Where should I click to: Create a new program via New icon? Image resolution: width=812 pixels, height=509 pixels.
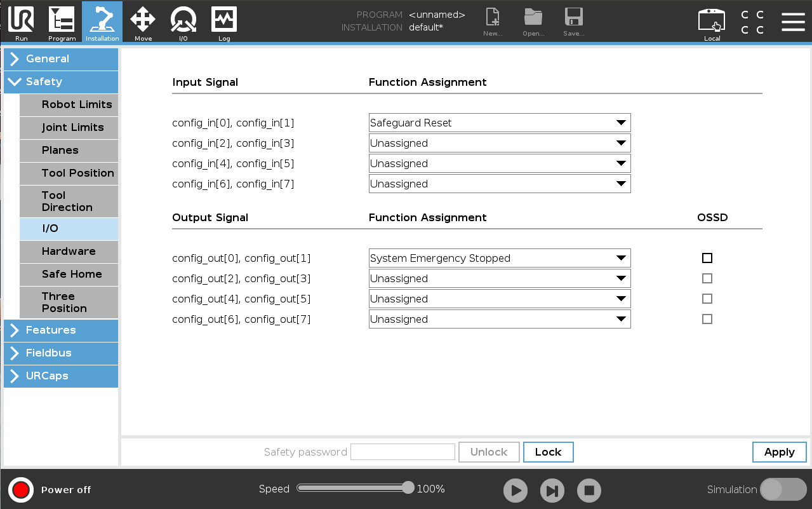point(492,22)
